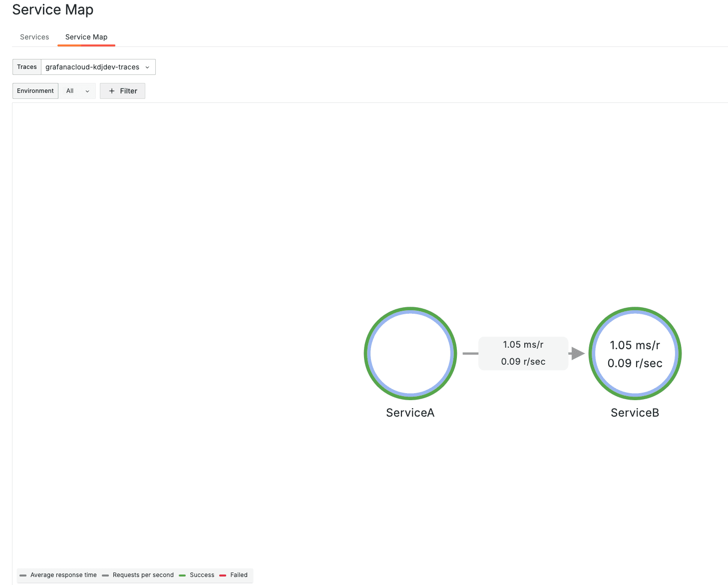Click the Filter button

pyautogui.click(x=122, y=91)
